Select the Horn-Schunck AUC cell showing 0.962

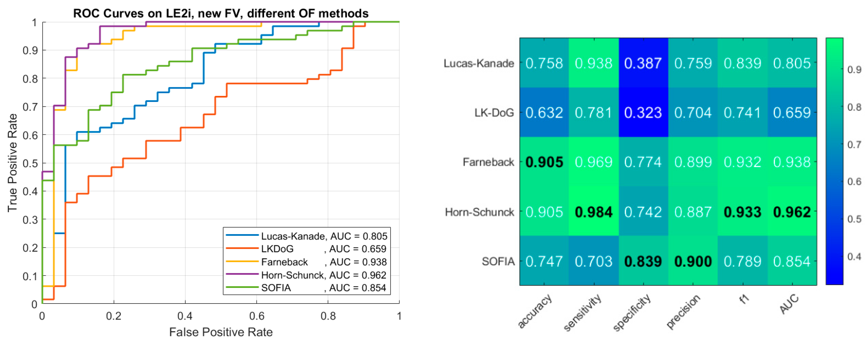[792, 212]
